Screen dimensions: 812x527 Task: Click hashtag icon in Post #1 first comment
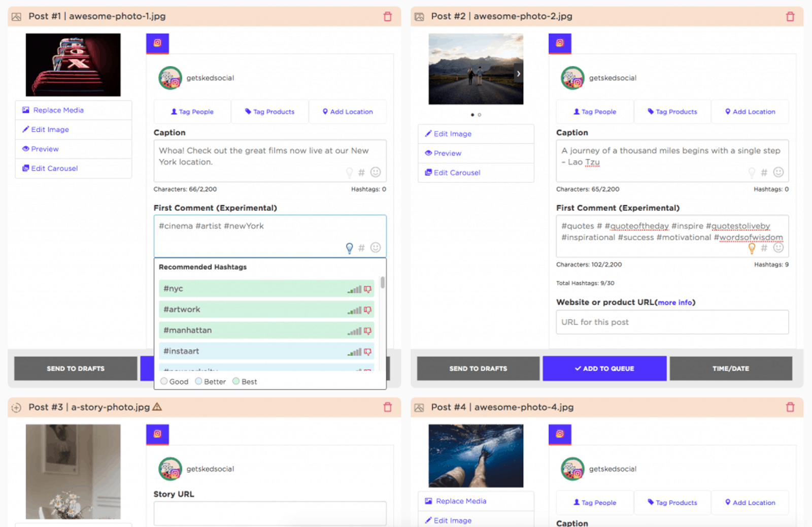[361, 248]
